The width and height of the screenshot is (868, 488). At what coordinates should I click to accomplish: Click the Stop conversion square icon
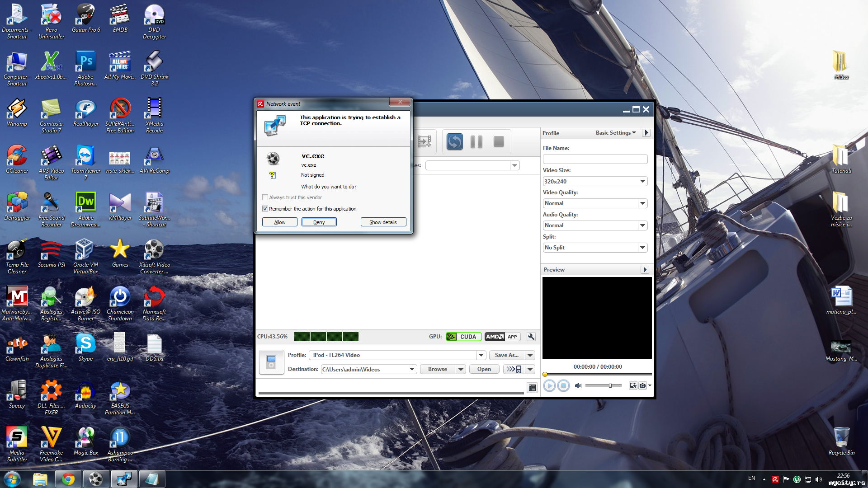(x=499, y=142)
